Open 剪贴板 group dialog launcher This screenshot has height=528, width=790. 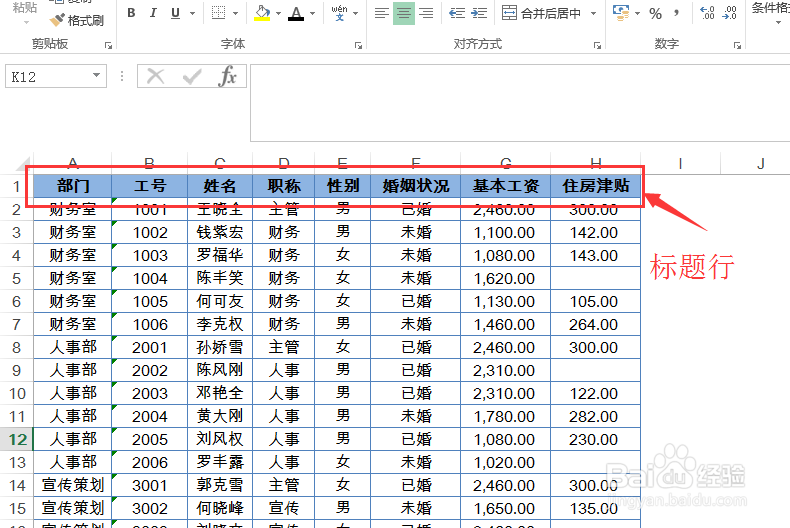coord(108,45)
